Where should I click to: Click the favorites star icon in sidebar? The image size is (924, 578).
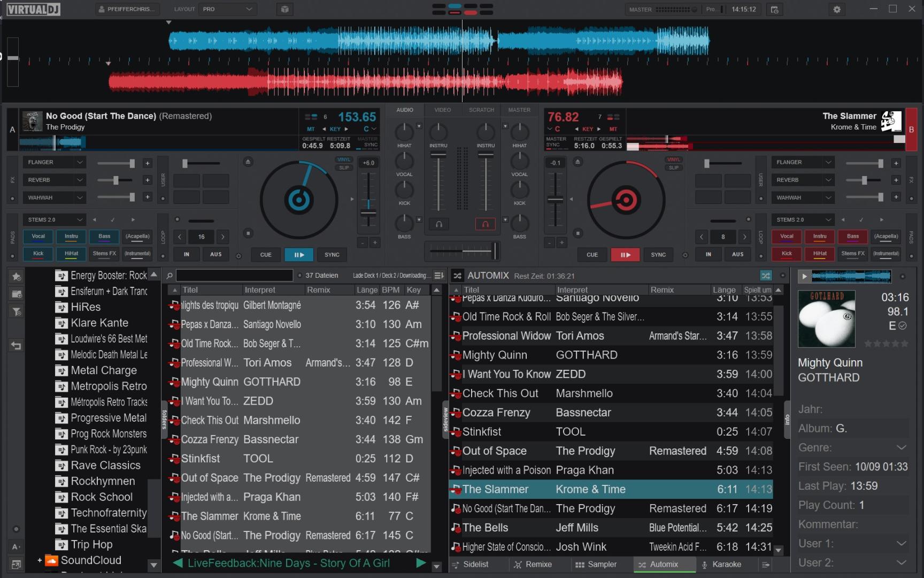pyautogui.click(x=17, y=277)
